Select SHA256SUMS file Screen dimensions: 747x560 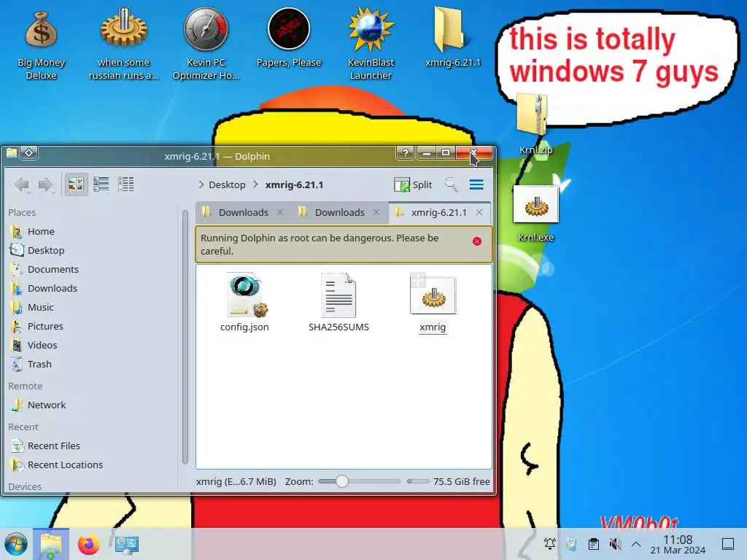338,302
